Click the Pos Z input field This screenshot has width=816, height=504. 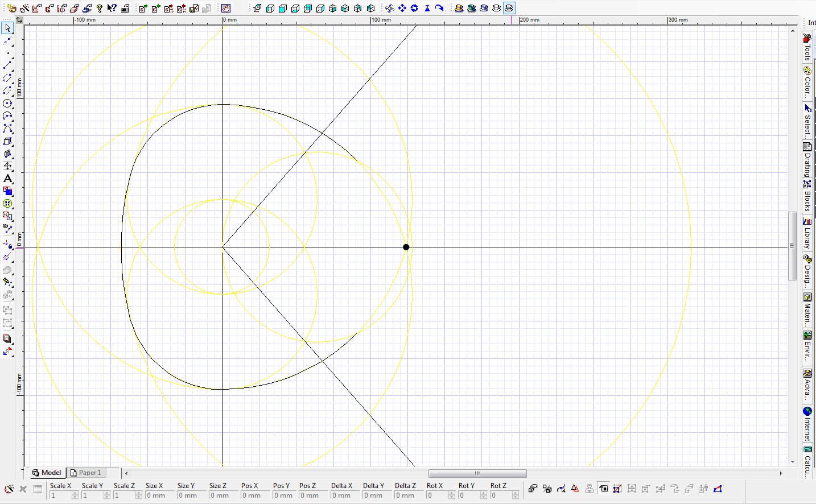point(314,495)
